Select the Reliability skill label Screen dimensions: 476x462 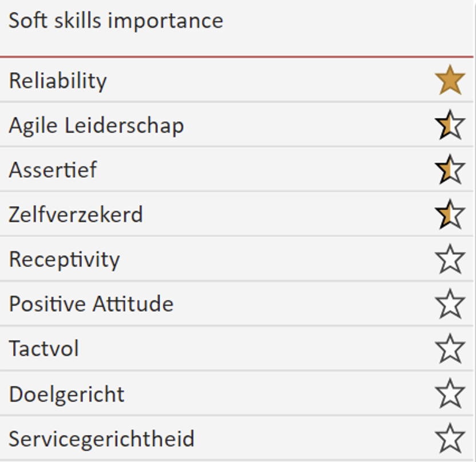[x=58, y=81]
